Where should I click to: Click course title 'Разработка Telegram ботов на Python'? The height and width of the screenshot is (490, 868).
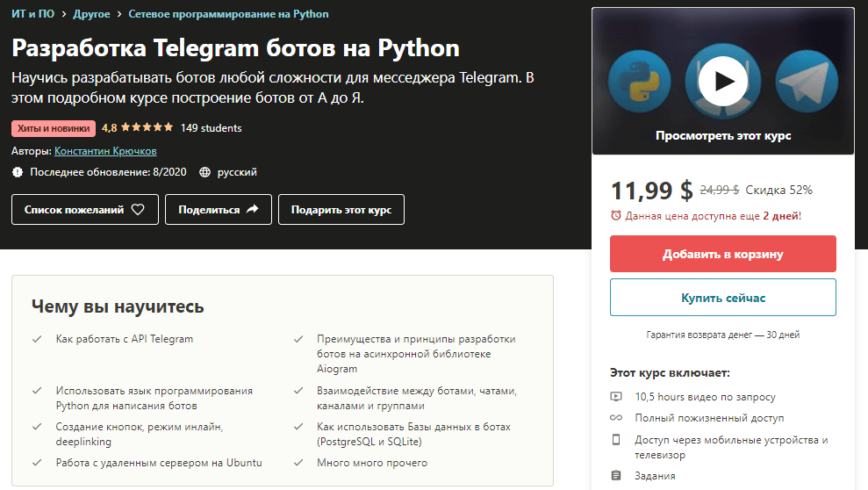point(236,48)
